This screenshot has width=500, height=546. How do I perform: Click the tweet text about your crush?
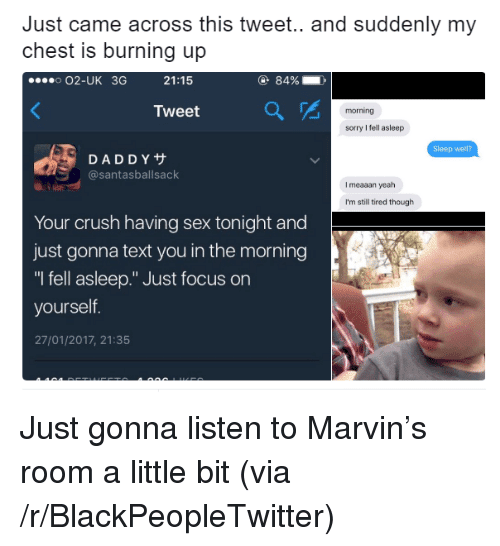(170, 265)
